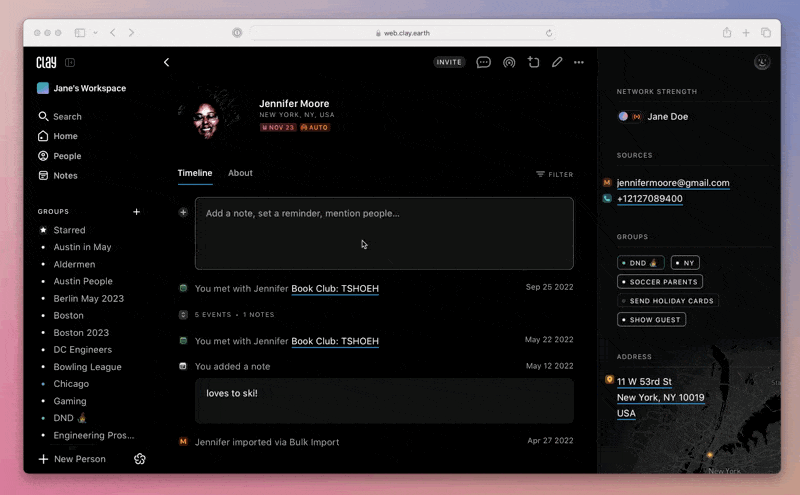Click the add-to-group square plus icon
The height and width of the screenshot is (495, 800).
tap(533, 62)
